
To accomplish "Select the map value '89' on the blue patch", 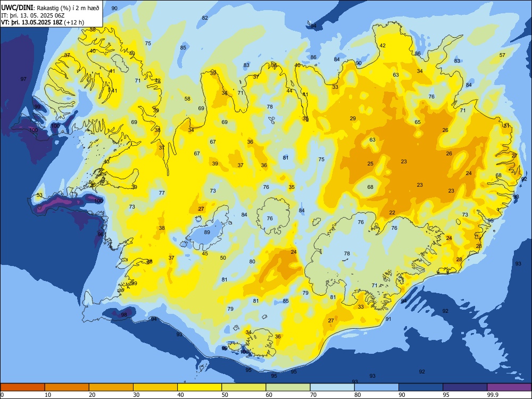I will tap(206, 232).
